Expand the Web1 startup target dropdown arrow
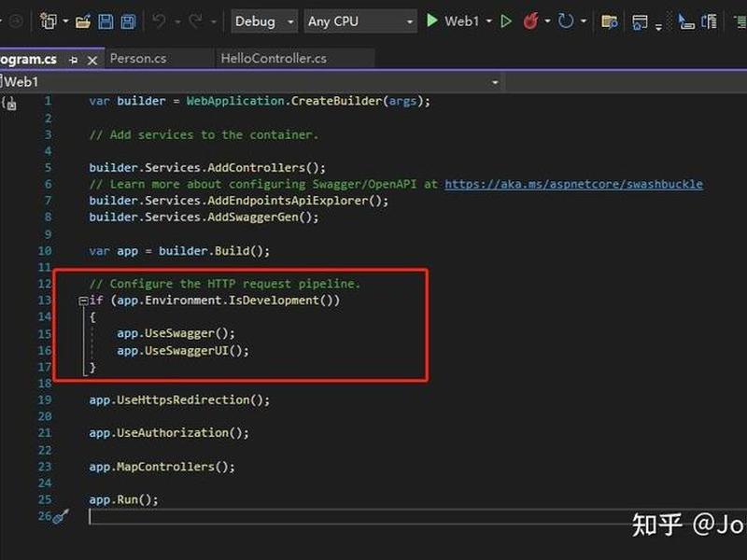This screenshot has height=560, width=747. (488, 21)
